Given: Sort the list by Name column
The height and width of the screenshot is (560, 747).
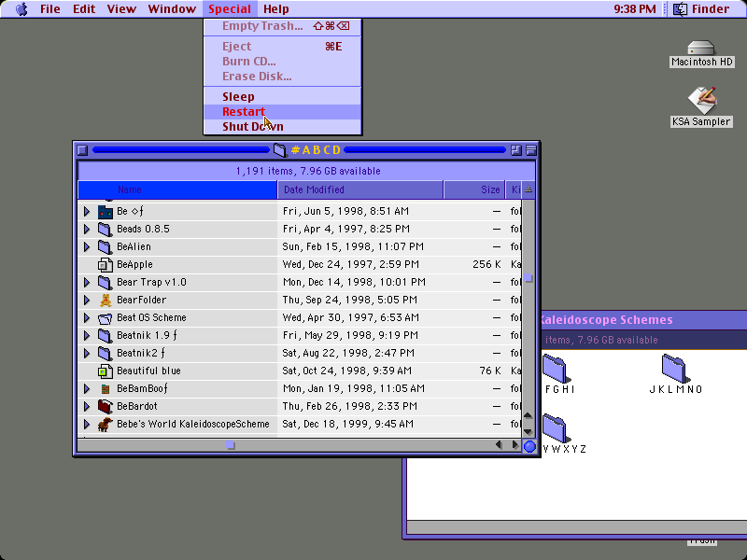Looking at the screenshot, I should pyautogui.click(x=177, y=189).
